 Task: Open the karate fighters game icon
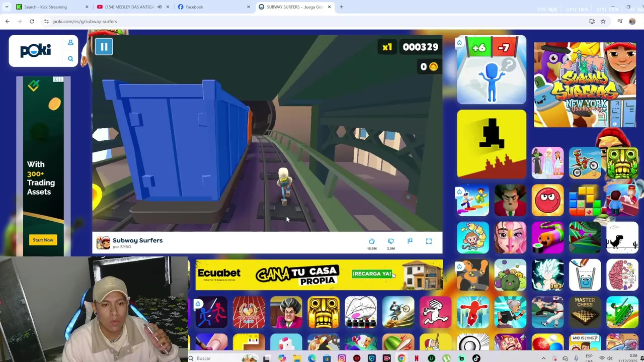[x=547, y=312]
